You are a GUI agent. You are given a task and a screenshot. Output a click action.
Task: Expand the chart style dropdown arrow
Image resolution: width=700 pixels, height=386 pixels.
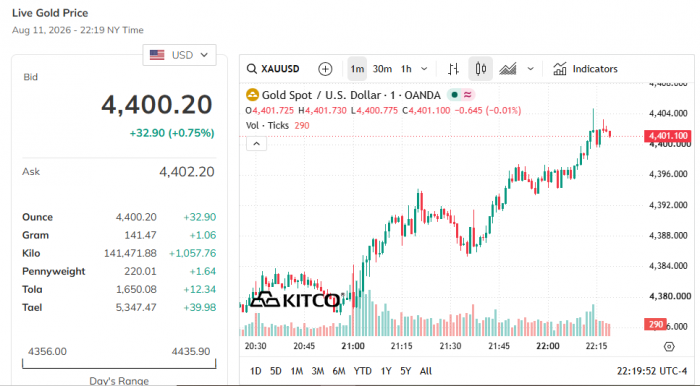click(x=530, y=69)
